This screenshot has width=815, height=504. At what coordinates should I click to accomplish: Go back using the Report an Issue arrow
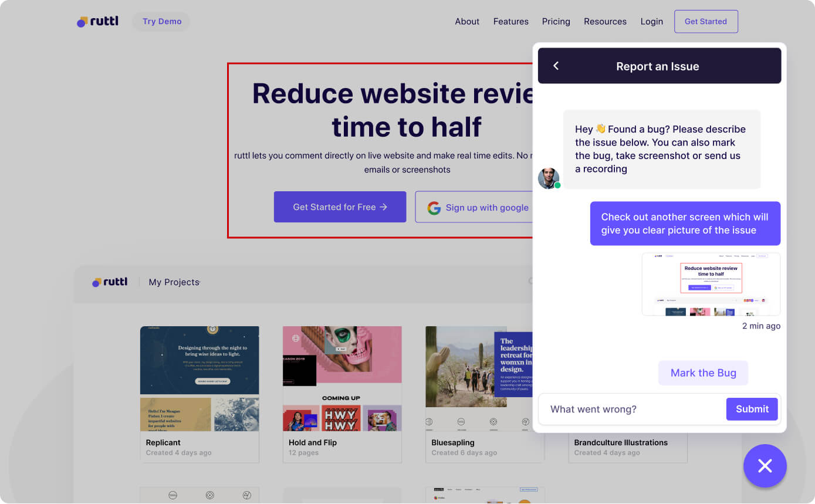(556, 66)
